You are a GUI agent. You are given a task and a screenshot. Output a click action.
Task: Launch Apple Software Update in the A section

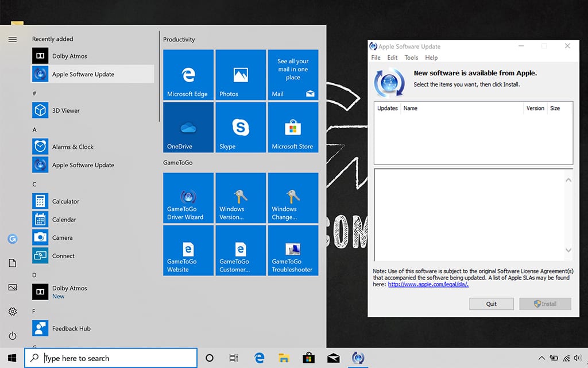pyautogui.click(x=92, y=165)
